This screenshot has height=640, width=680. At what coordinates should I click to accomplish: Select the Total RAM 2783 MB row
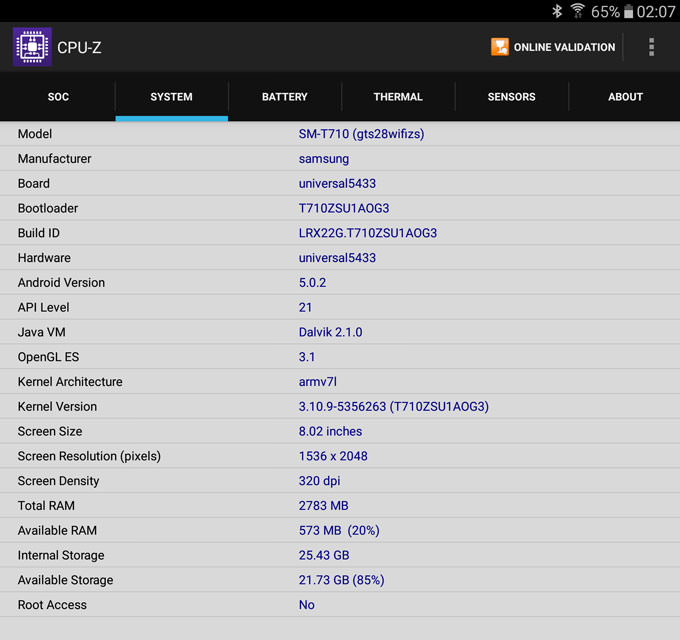[340, 506]
